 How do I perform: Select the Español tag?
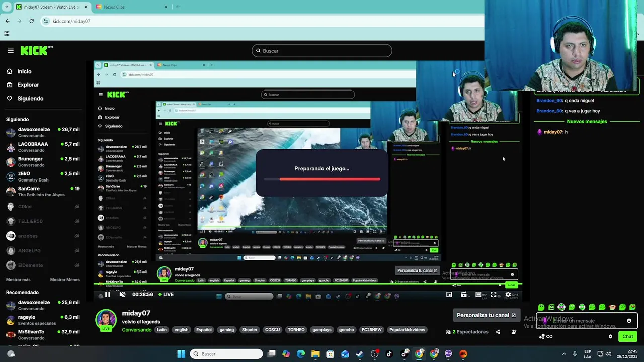[204, 330]
